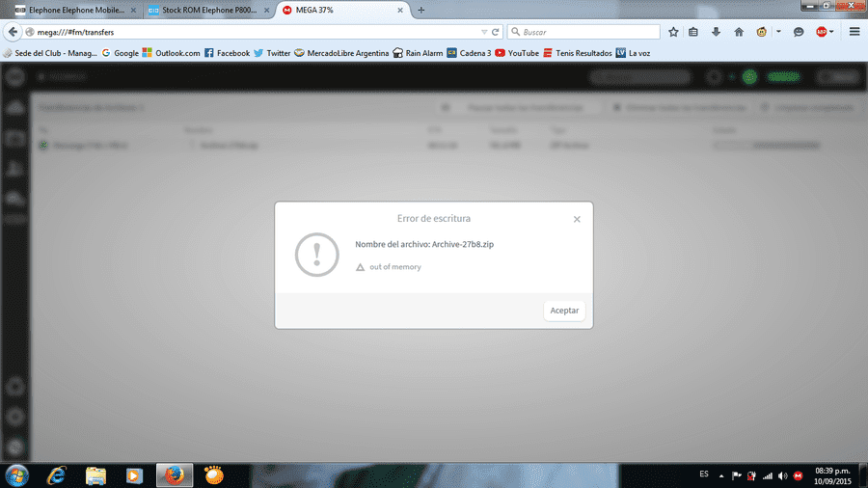Open dropdown arrow next to monkey icon
The width and height of the screenshot is (868, 488).
coord(778,32)
